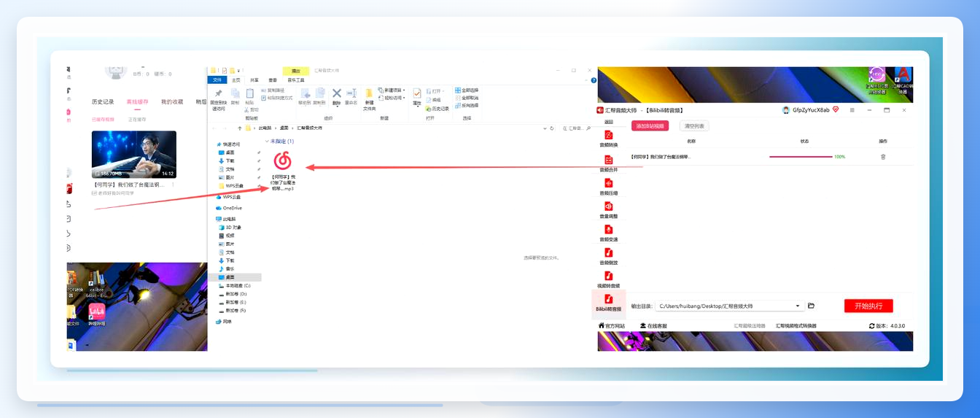This screenshot has width=980, height=418.
Task: Click the Explorer up-arrow navigation button
Action: [240, 128]
